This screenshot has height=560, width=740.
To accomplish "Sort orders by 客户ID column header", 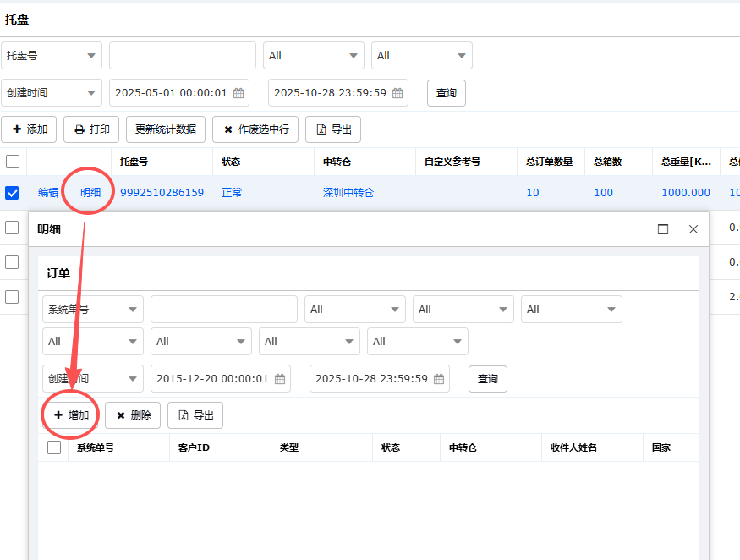I will point(194,447).
